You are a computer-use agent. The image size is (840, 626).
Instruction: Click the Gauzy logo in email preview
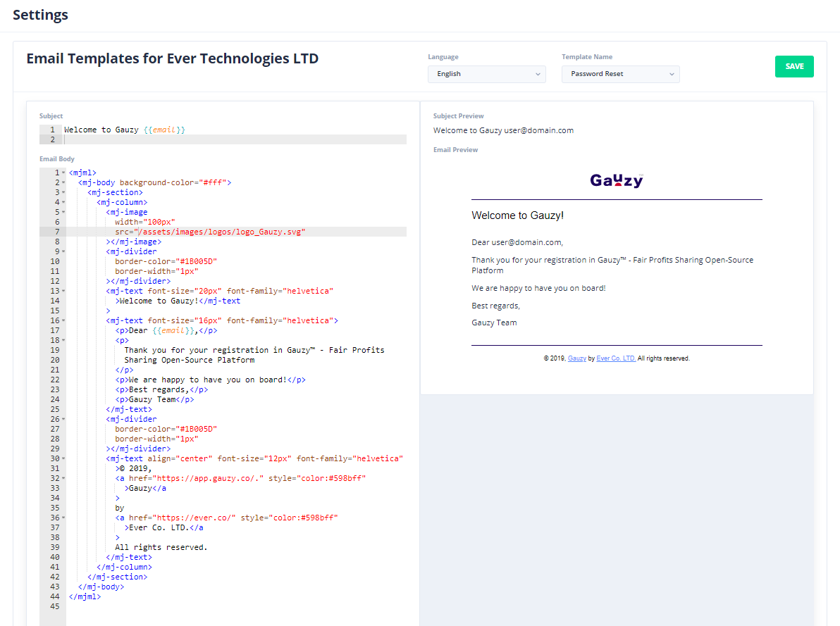click(617, 181)
